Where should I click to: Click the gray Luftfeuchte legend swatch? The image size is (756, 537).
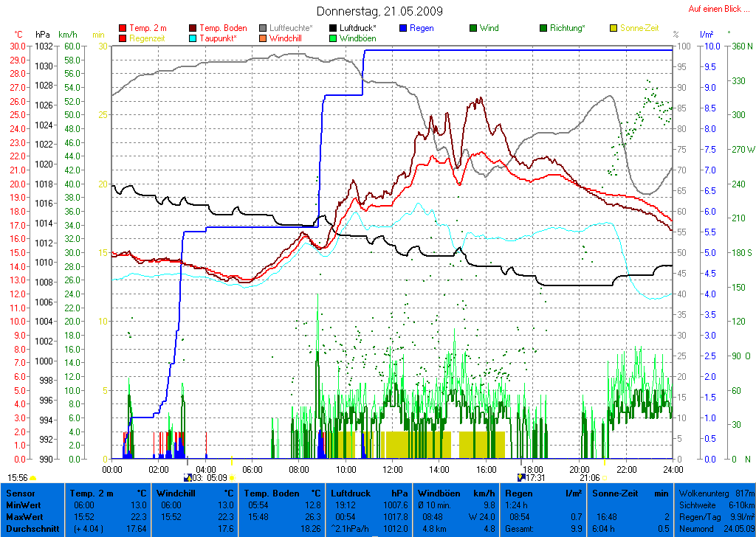264,28
